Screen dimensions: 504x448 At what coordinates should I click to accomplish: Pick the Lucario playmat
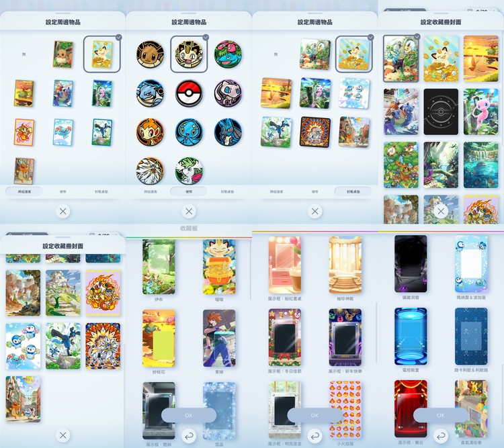click(276, 132)
